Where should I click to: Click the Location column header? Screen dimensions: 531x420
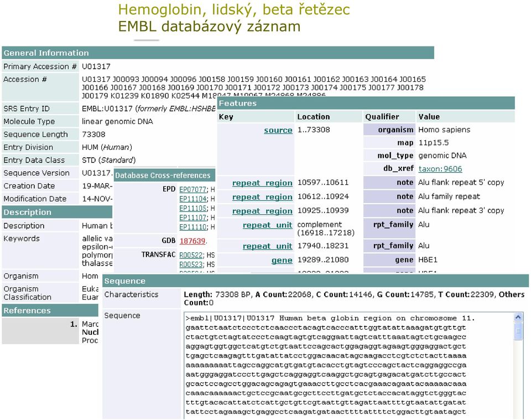(314, 117)
